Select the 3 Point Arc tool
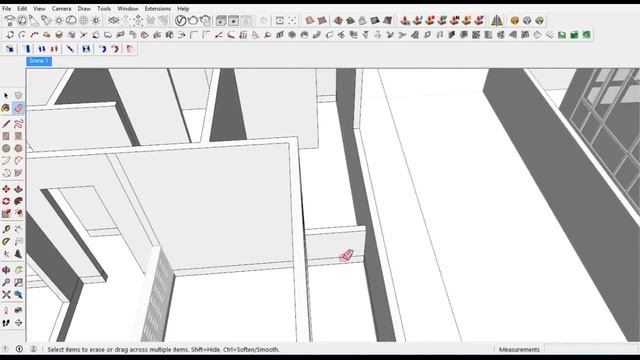The image size is (640, 360). pos(6,173)
